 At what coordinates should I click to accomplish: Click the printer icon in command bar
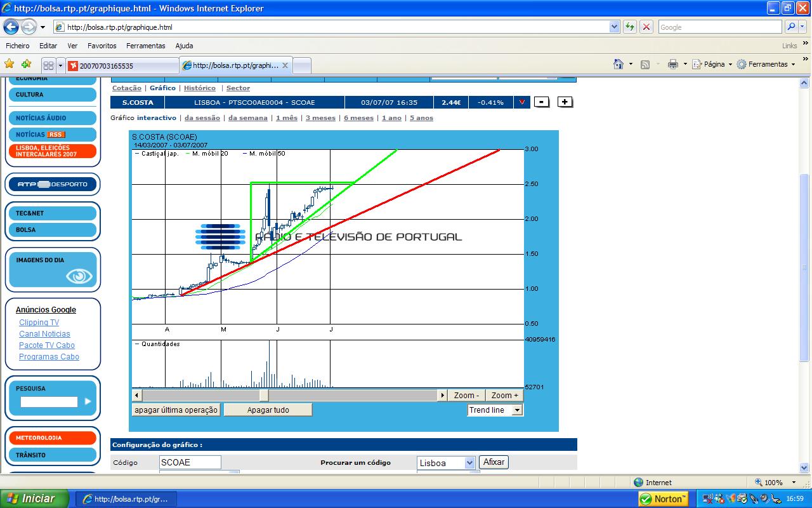673,64
